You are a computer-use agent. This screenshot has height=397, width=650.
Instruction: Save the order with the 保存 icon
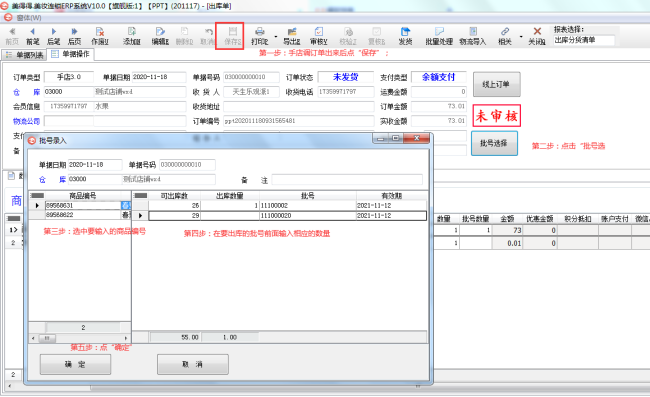(233, 36)
